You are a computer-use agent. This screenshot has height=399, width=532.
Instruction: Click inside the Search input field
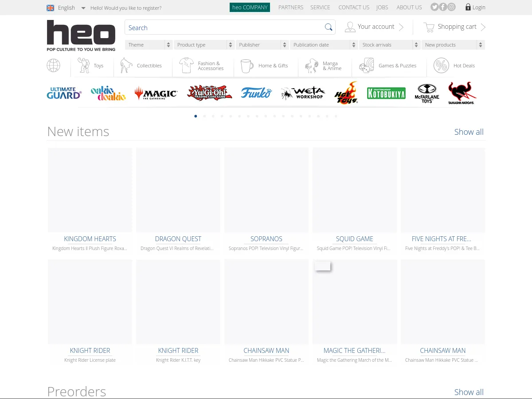tap(222, 27)
